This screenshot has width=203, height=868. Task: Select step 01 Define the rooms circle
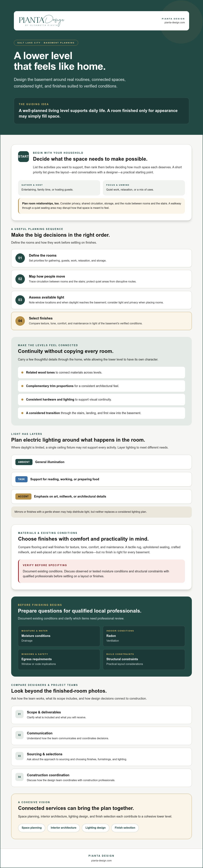click(x=20, y=258)
